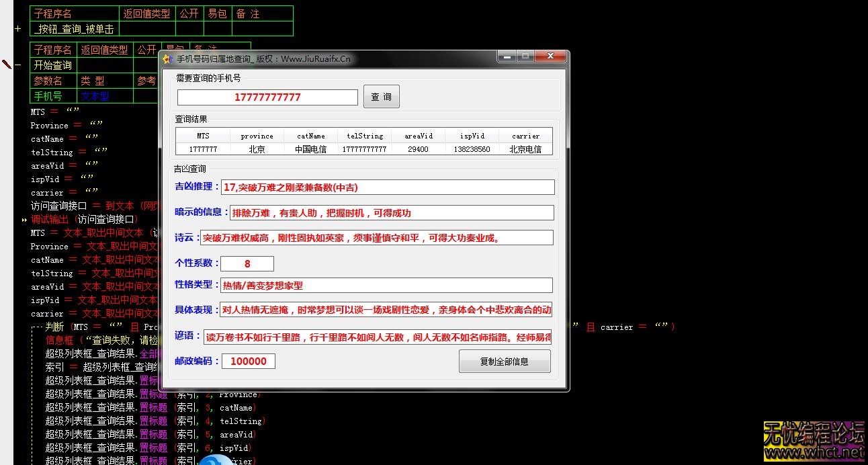Screen dimensions: 868x465
Task: Click the red pen marker in the gutter
Action: 7,65
